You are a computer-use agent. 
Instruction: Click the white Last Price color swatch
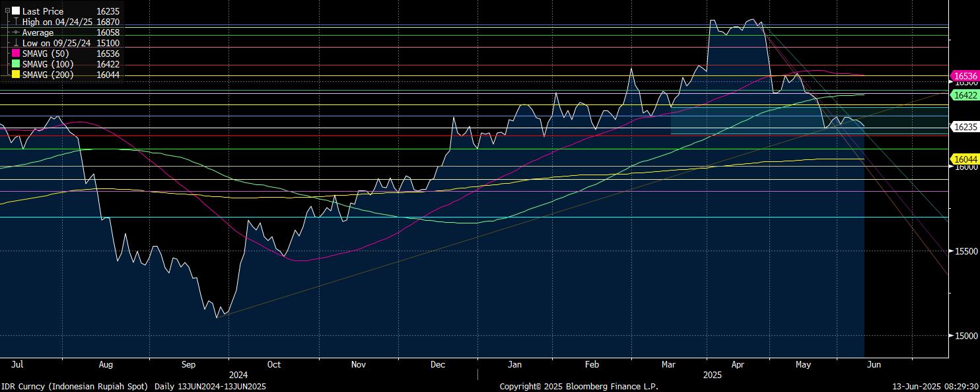16,11
